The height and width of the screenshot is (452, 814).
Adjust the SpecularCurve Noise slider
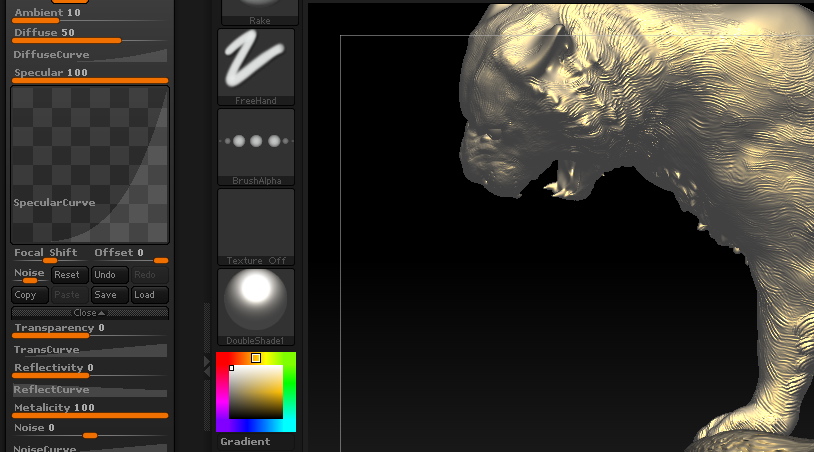[x=30, y=276]
